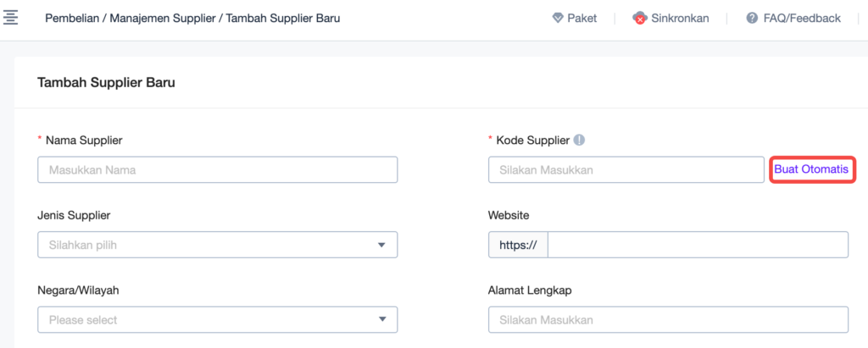The height and width of the screenshot is (348, 868).
Task: Open the Manajemen Supplier breadcrumb
Action: click(164, 19)
